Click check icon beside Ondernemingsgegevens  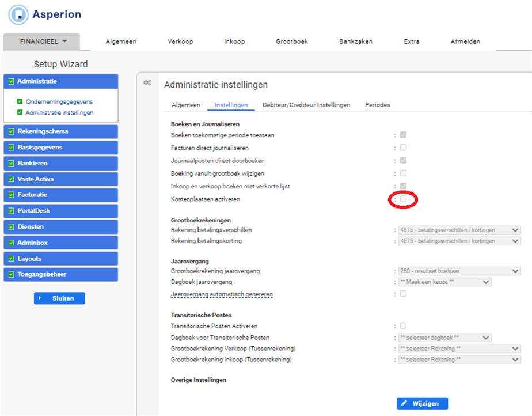point(20,101)
